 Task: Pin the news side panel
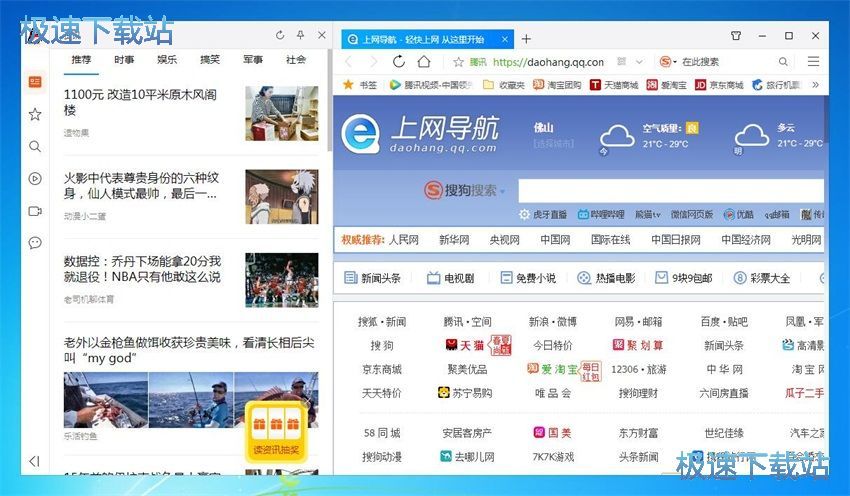pos(300,35)
